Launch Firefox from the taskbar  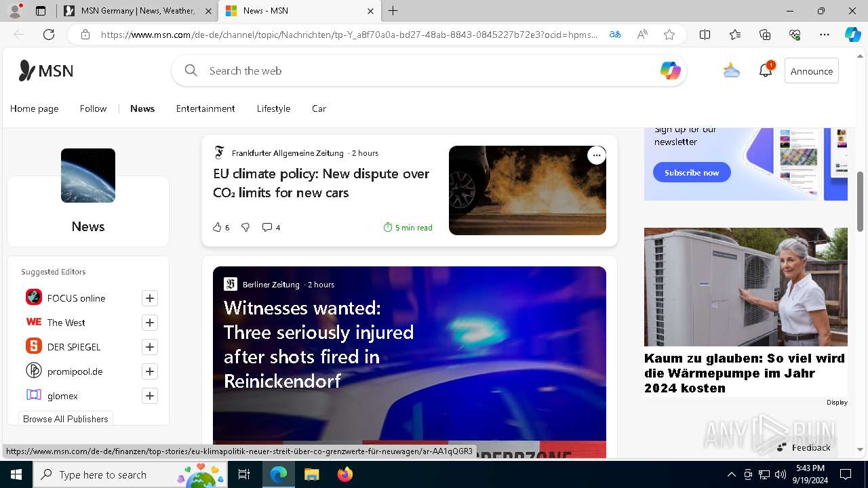pyautogui.click(x=344, y=474)
